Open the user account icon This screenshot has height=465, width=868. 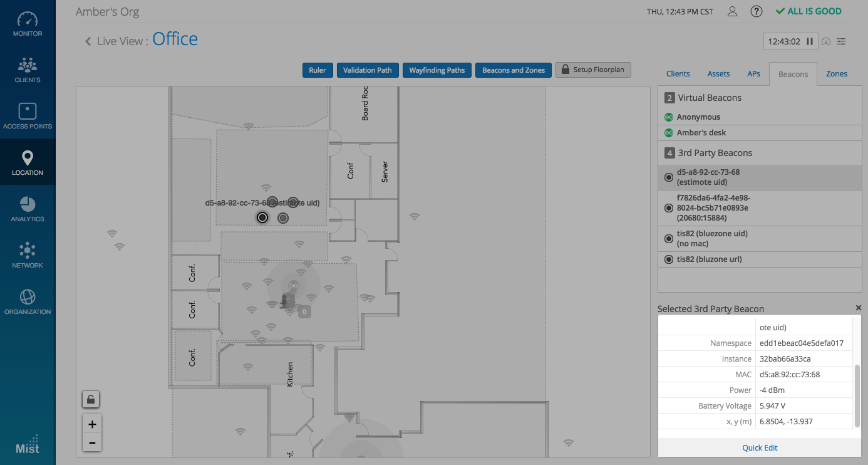(x=732, y=11)
